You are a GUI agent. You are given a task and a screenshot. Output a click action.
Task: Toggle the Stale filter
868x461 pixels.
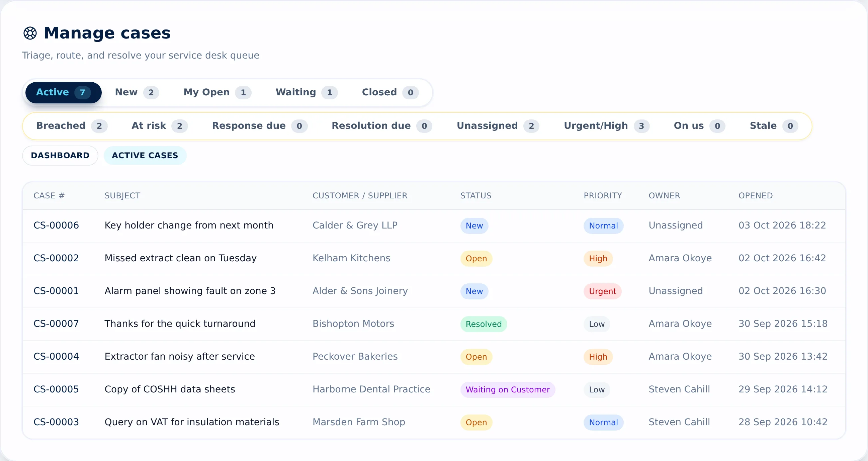[774, 126]
